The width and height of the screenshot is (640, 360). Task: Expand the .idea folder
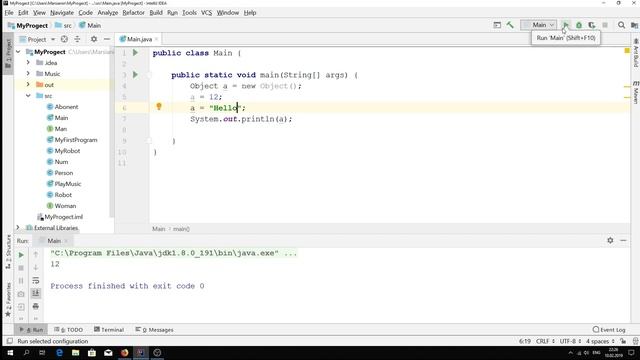28,62
